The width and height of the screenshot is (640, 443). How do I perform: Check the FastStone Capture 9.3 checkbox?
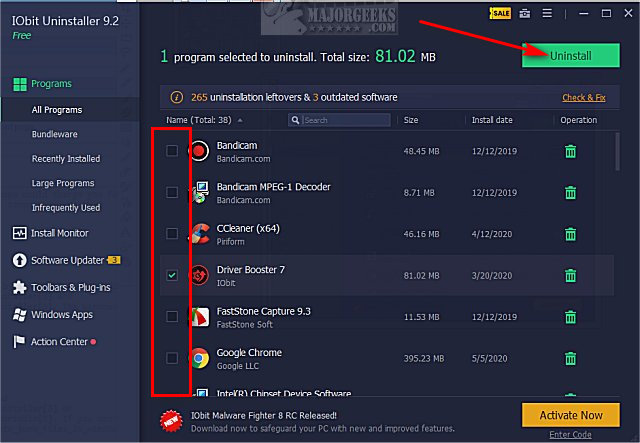tap(172, 317)
